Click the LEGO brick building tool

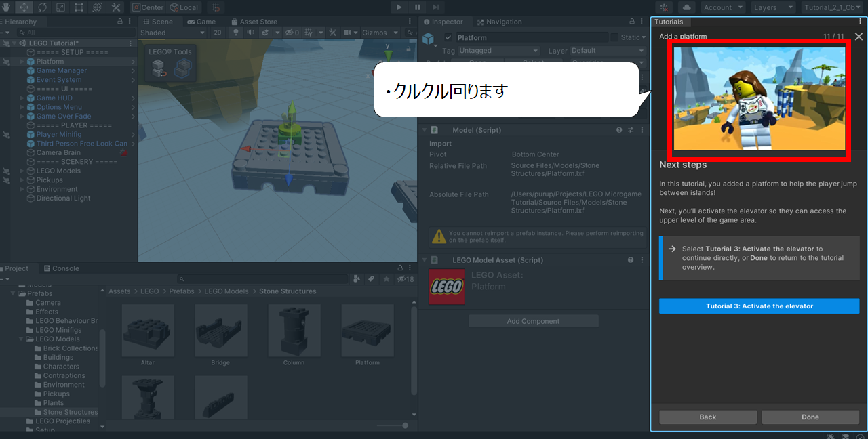182,67
